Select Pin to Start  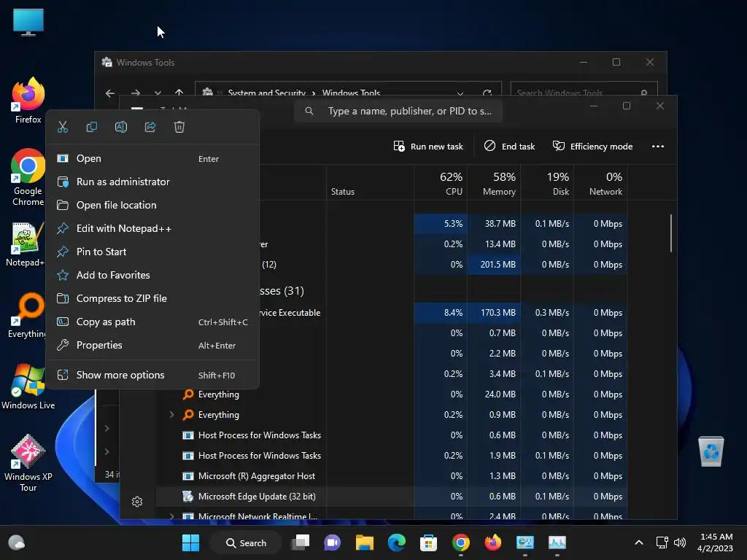(x=152, y=252)
